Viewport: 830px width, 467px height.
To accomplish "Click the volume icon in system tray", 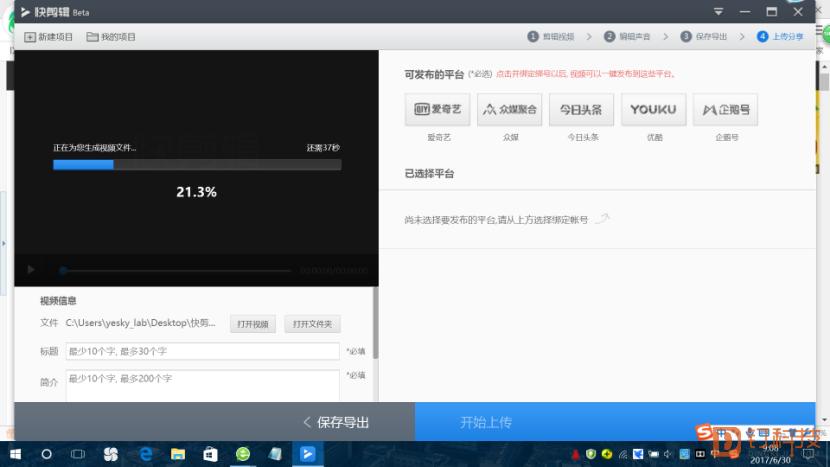I will coord(668,454).
